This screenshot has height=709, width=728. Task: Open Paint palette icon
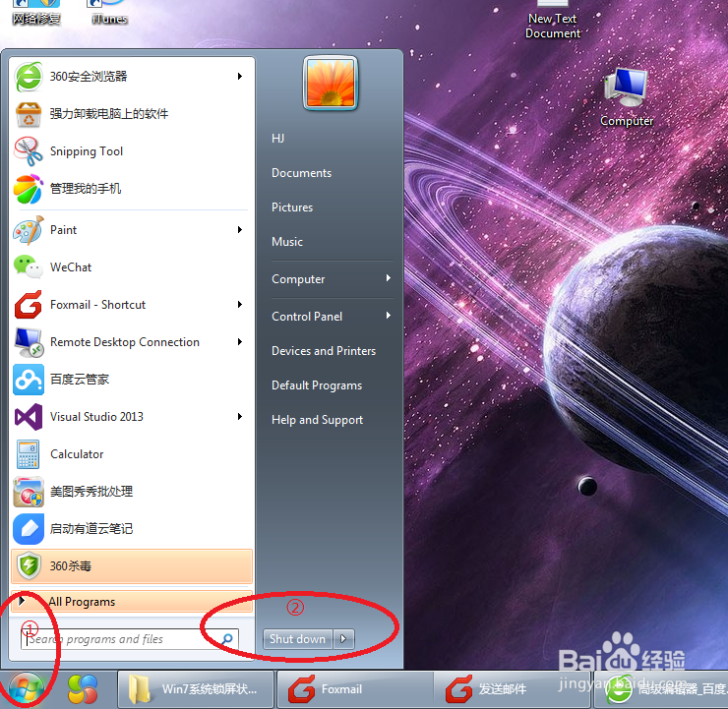click(x=29, y=230)
